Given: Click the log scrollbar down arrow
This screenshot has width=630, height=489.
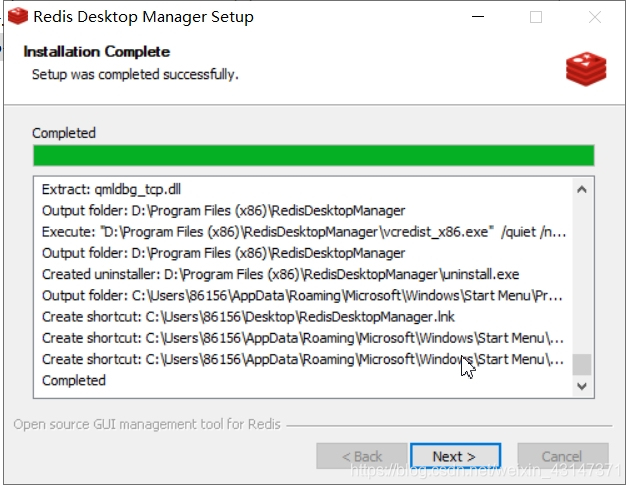Looking at the screenshot, I should click(582, 386).
